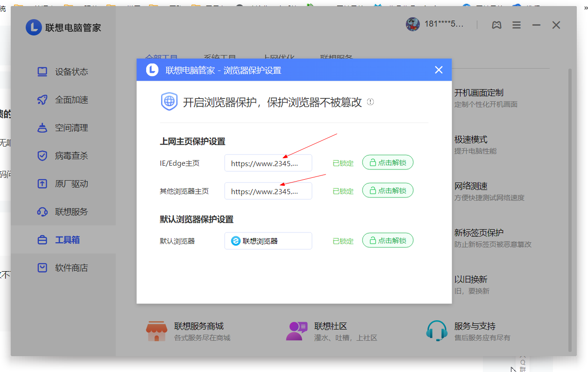Click the 已锁定 status for IE/Edge主页

click(x=343, y=163)
